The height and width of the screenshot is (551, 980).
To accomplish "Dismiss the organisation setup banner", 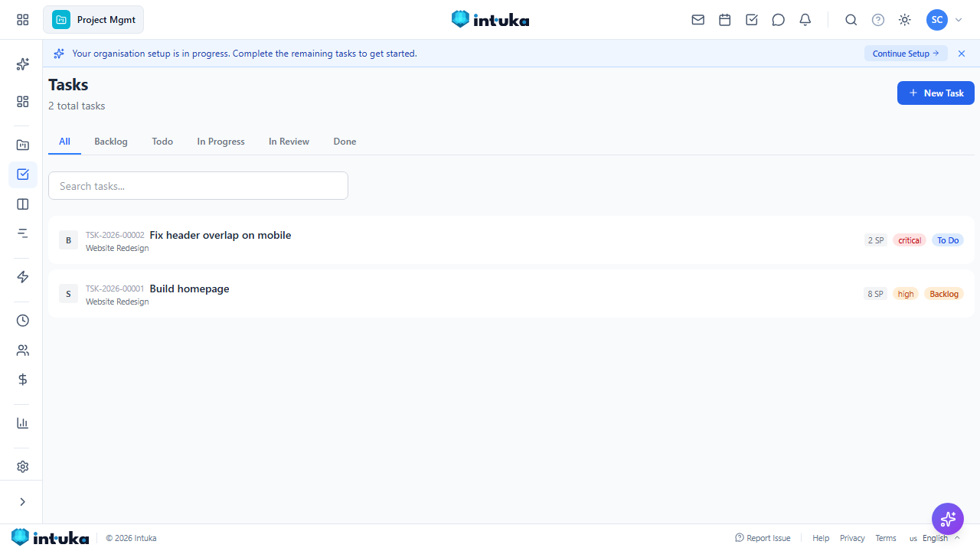I will point(962,54).
